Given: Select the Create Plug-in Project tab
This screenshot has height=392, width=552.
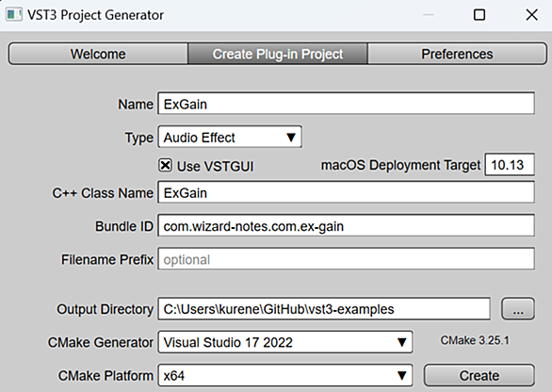Looking at the screenshot, I should tap(278, 54).
